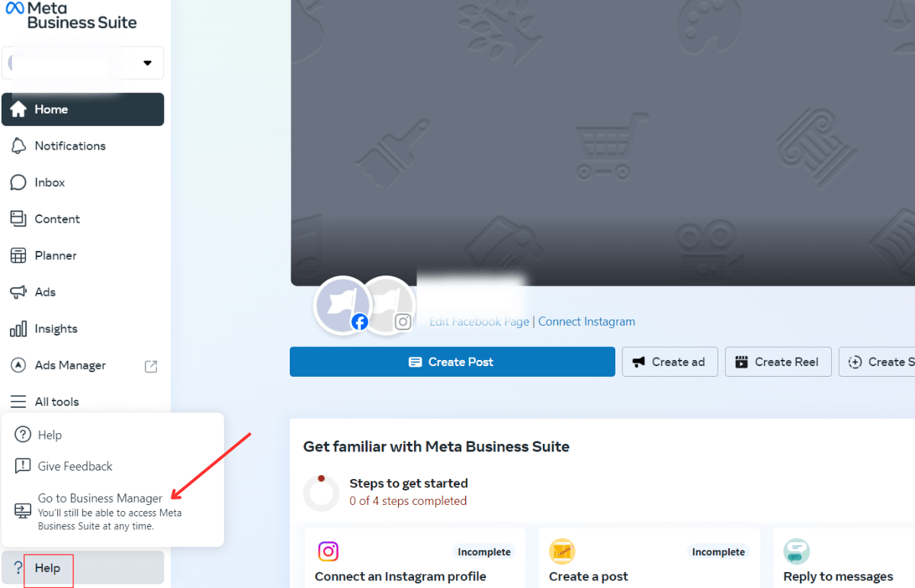Viewport: 915px width, 588px height.
Task: Choose Give Feedback from the menu
Action: click(x=75, y=466)
